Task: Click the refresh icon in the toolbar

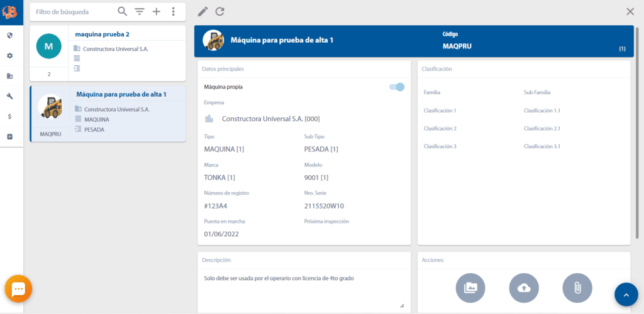Action: point(219,11)
